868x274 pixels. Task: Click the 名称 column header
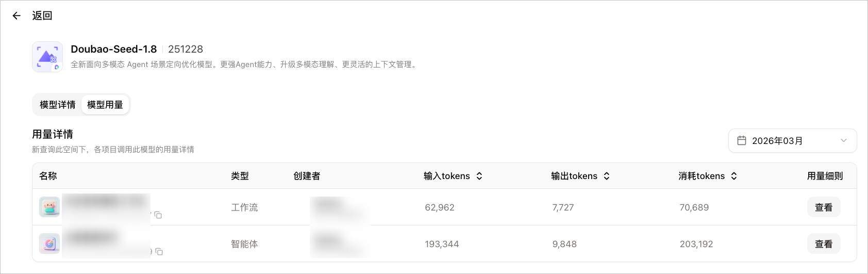48,176
